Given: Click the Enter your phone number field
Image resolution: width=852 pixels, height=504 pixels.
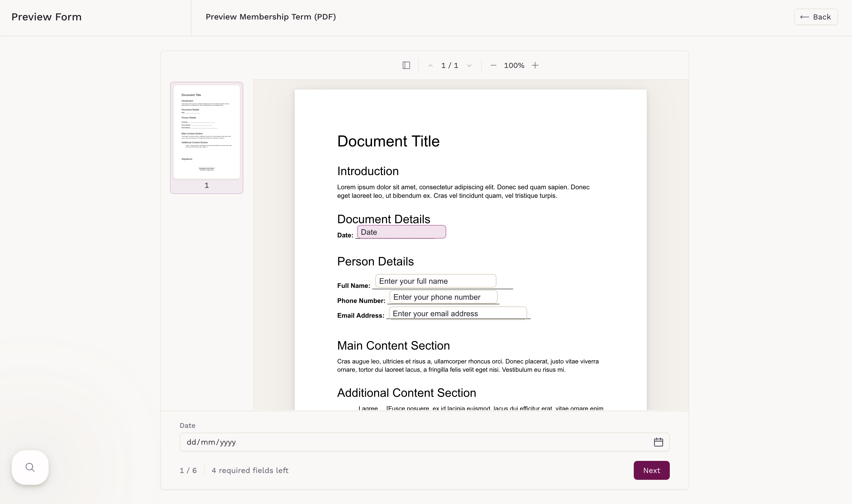Looking at the screenshot, I should 443,297.
